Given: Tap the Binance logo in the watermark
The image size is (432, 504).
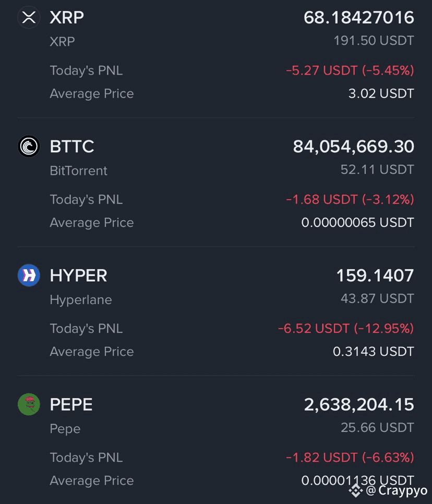Looking at the screenshot, I should (356, 490).
